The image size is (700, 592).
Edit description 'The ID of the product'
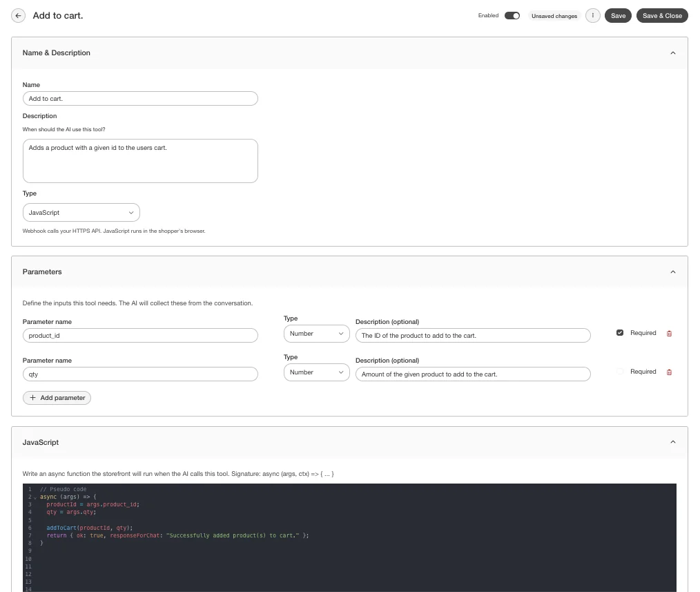[473, 336]
